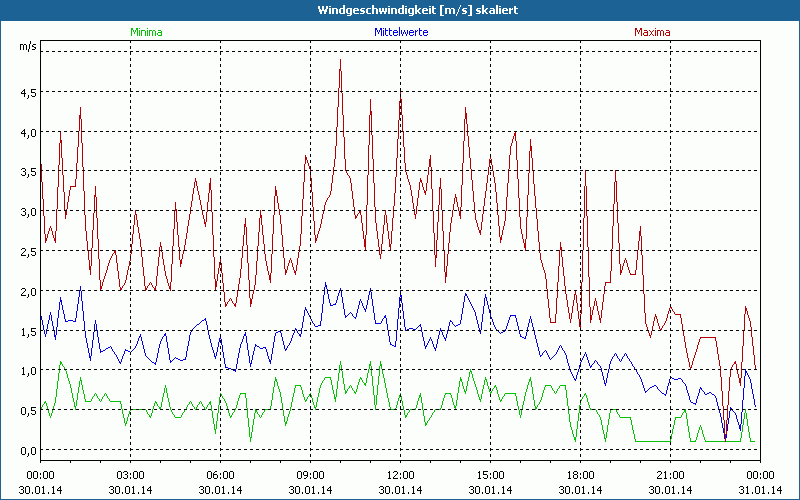Select the blue Mittelwerte legend label
Image resolution: width=800 pixels, height=500 pixels.
coord(400,32)
